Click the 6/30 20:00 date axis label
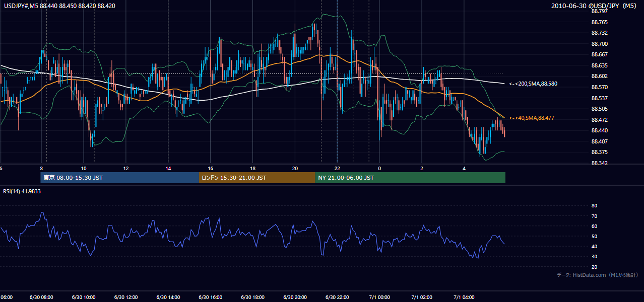 [x=295, y=297]
